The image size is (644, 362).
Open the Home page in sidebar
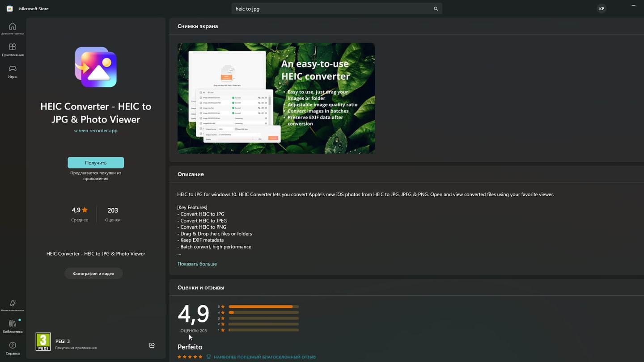click(13, 29)
